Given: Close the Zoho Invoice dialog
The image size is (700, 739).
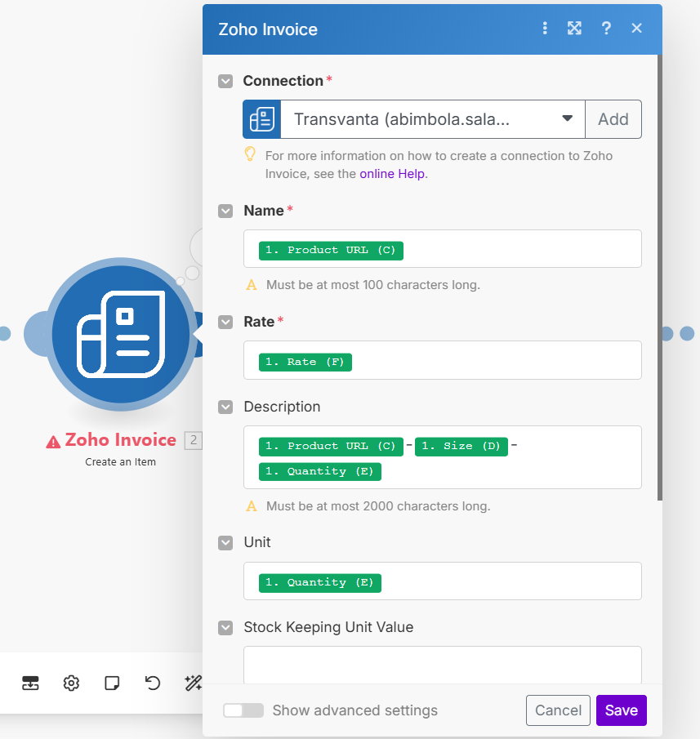Looking at the screenshot, I should (x=636, y=29).
